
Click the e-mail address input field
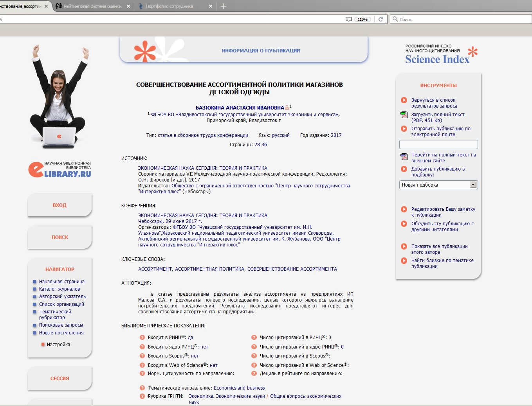438,144
